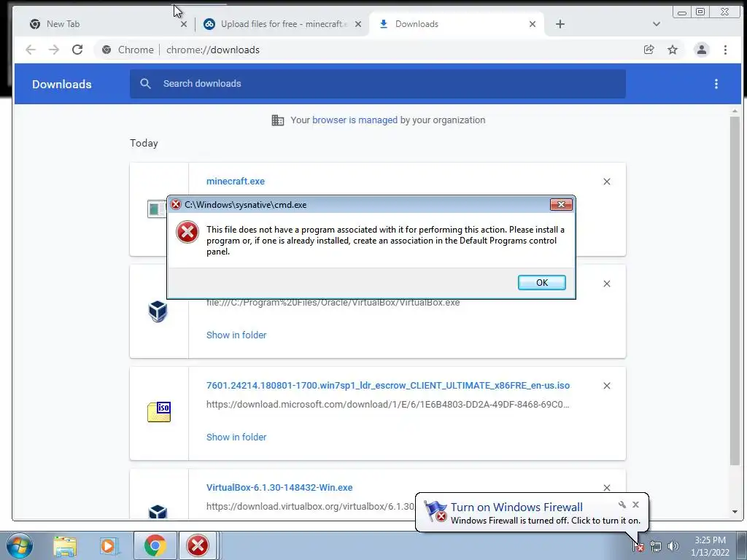Open the firewall balloon wrench options
The width and height of the screenshot is (747, 560).
tap(622, 505)
